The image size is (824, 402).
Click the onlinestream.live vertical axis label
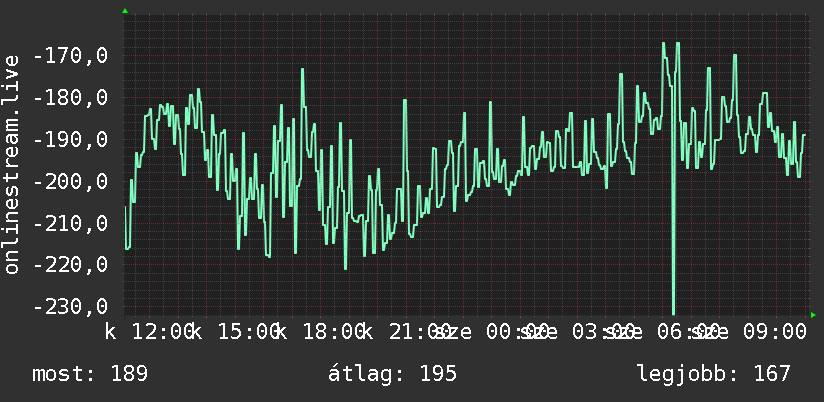tap(11, 164)
